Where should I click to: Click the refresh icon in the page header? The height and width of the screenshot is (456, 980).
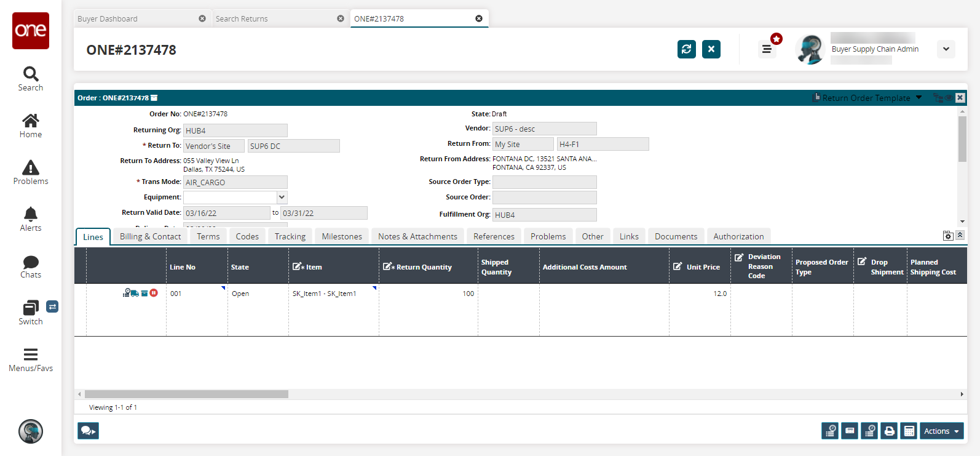tap(686, 49)
